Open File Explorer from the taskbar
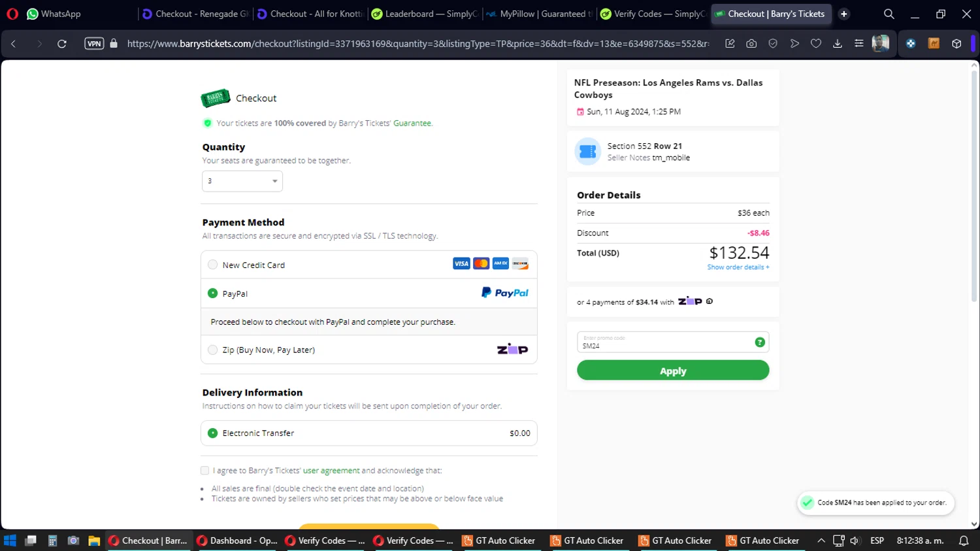Viewport: 980px width, 551px height. click(94, 541)
